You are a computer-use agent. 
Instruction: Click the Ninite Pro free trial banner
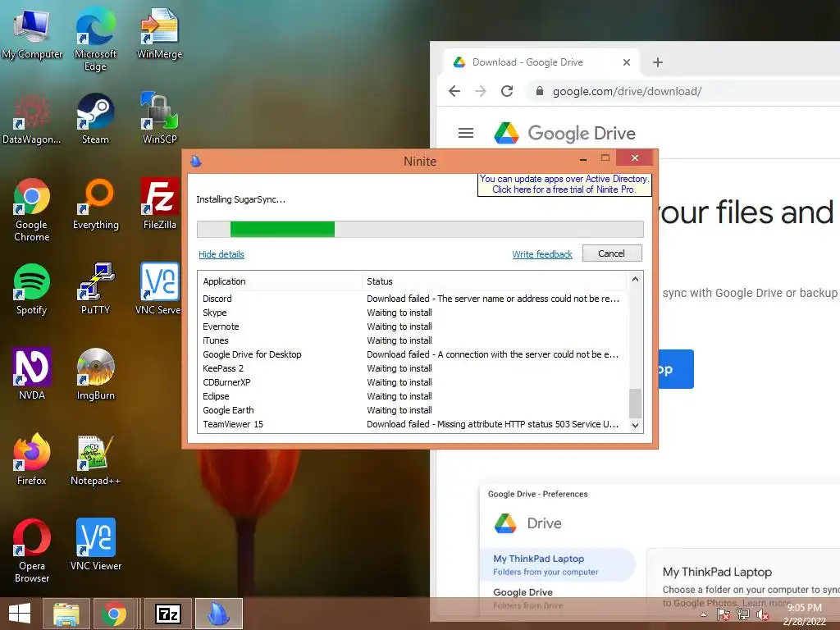pyautogui.click(x=564, y=185)
